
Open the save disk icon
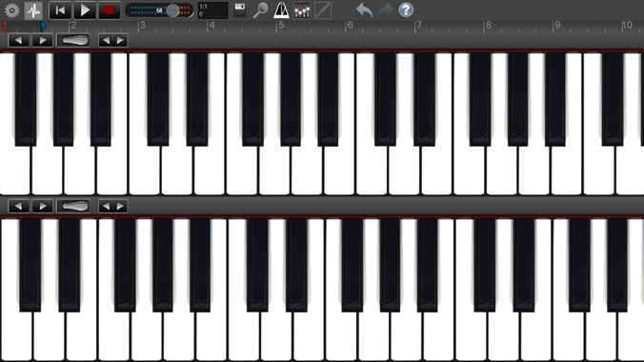click(x=239, y=10)
